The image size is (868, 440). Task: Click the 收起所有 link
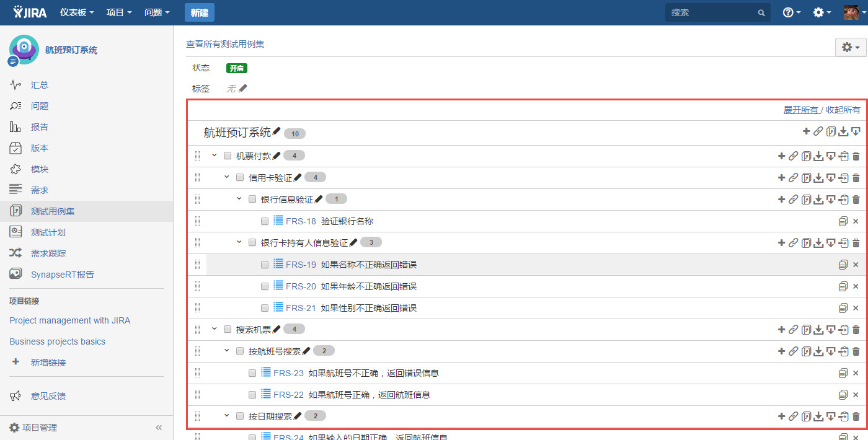843,110
